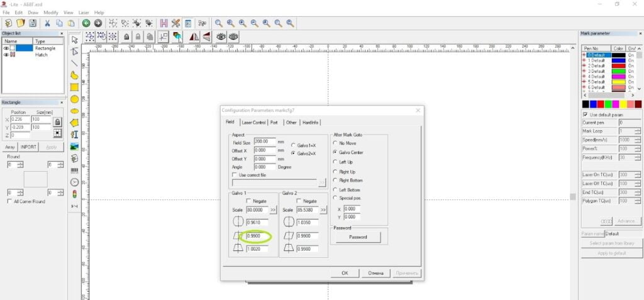644x300 pixels.
Task: Check Negate under Galvo 2
Action: [x=299, y=201]
